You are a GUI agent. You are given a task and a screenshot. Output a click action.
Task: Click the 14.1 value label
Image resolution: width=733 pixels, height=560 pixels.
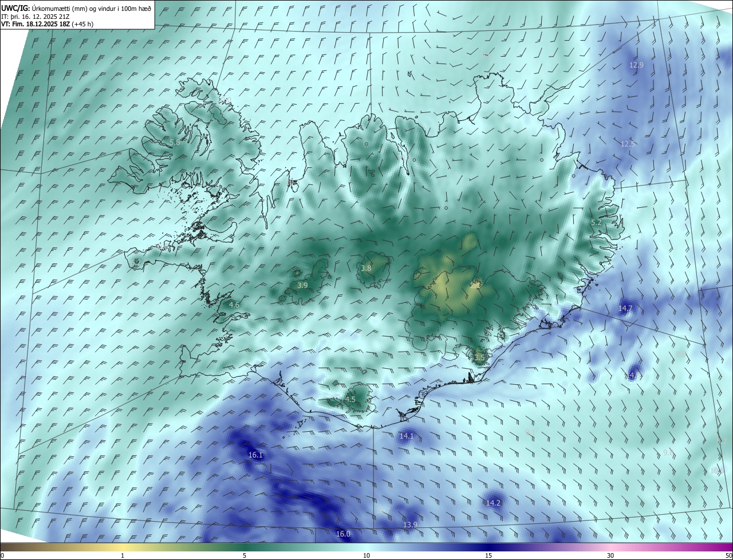pyautogui.click(x=407, y=436)
